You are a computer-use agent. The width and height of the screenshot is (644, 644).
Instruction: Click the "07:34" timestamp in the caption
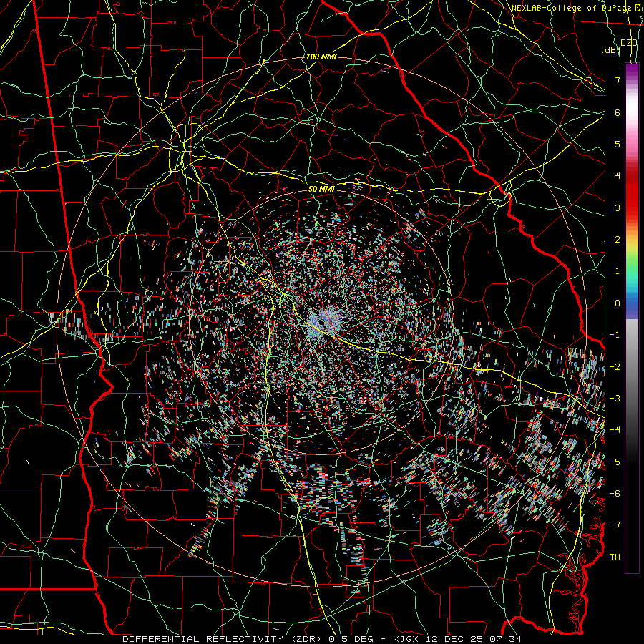click(x=507, y=639)
